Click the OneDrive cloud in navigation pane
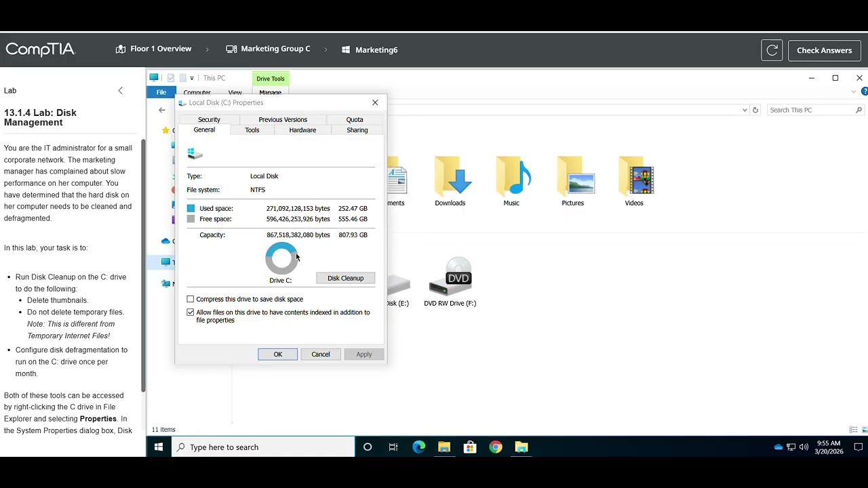 click(165, 241)
